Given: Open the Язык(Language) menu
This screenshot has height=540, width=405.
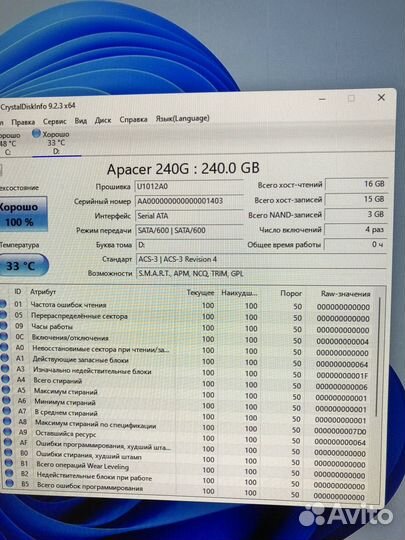Looking at the screenshot, I should click(183, 118).
